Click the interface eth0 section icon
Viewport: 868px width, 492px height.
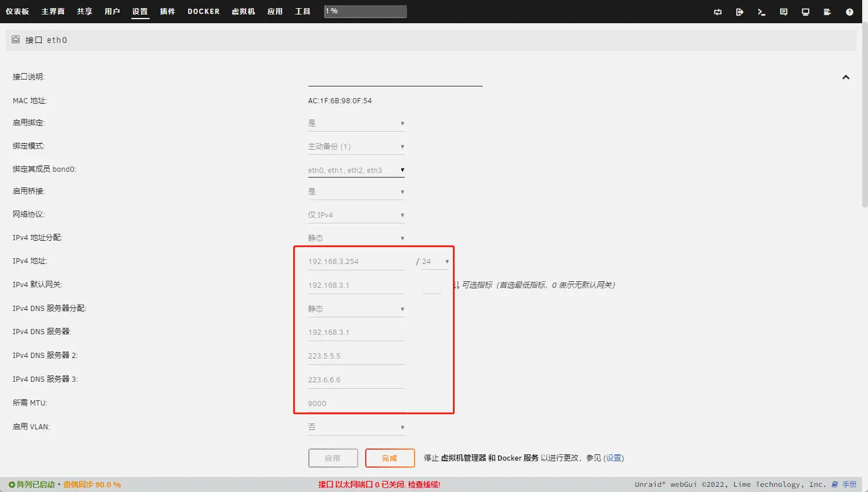click(16, 39)
